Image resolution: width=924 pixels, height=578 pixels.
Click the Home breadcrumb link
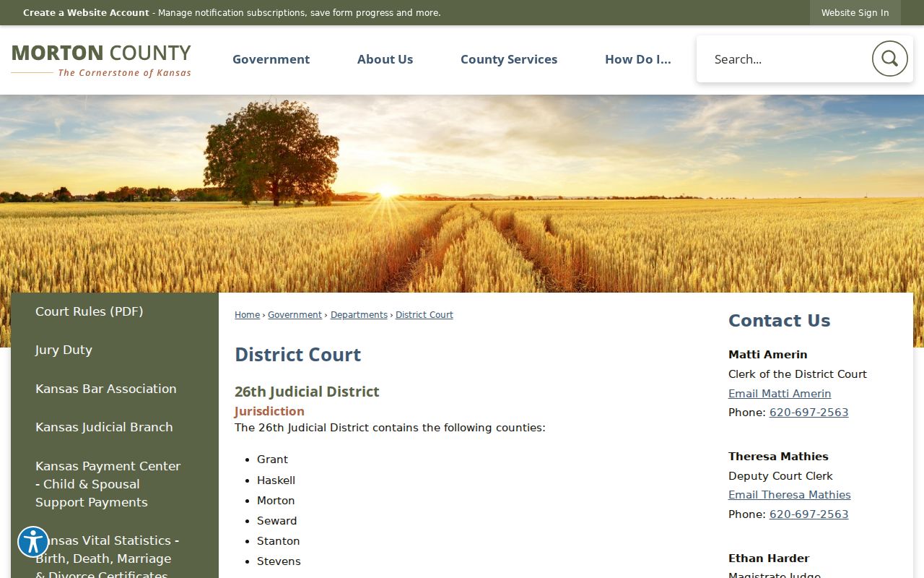click(x=247, y=315)
